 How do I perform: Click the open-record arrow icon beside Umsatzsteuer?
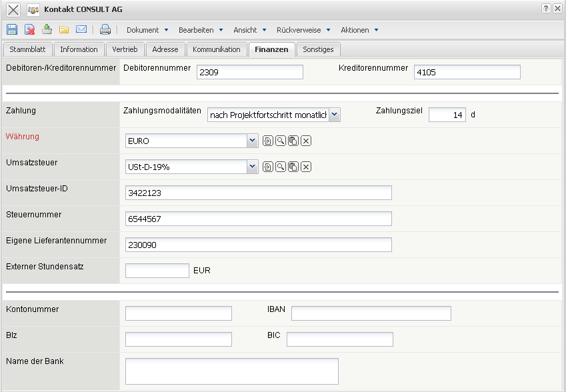click(267, 167)
